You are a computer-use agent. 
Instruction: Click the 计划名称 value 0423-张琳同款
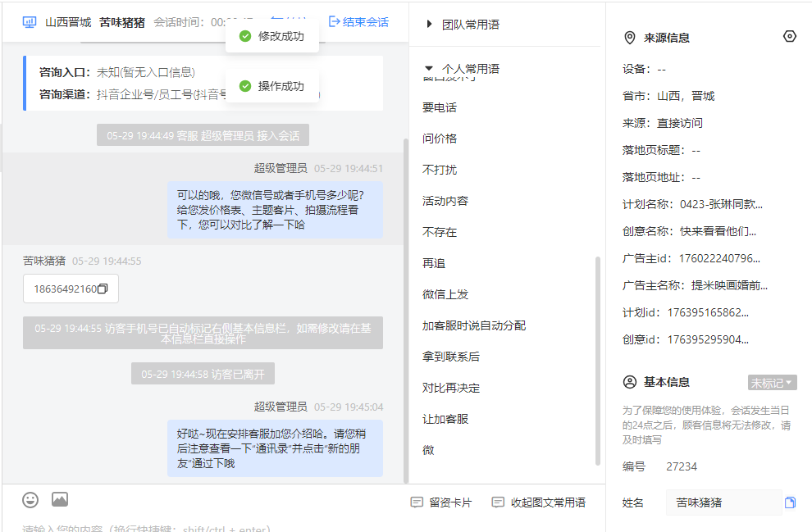[721, 204]
